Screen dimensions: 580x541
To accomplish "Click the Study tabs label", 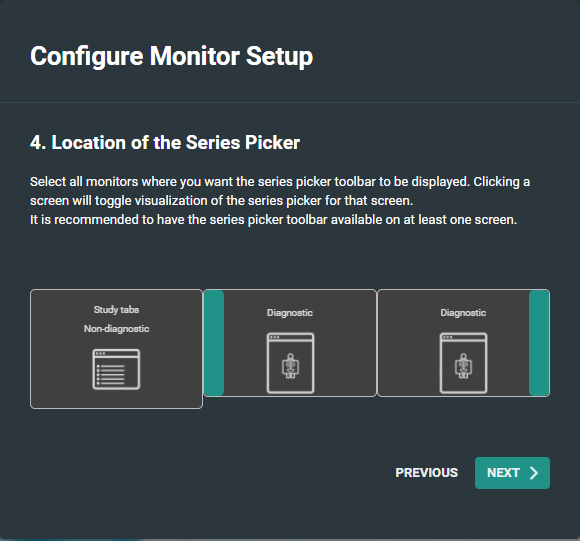I will (x=116, y=310).
